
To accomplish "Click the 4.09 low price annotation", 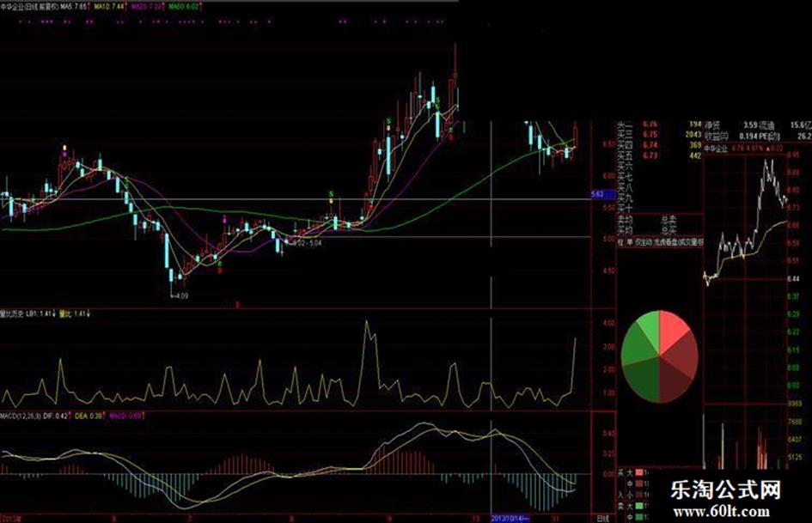I will pyautogui.click(x=180, y=296).
